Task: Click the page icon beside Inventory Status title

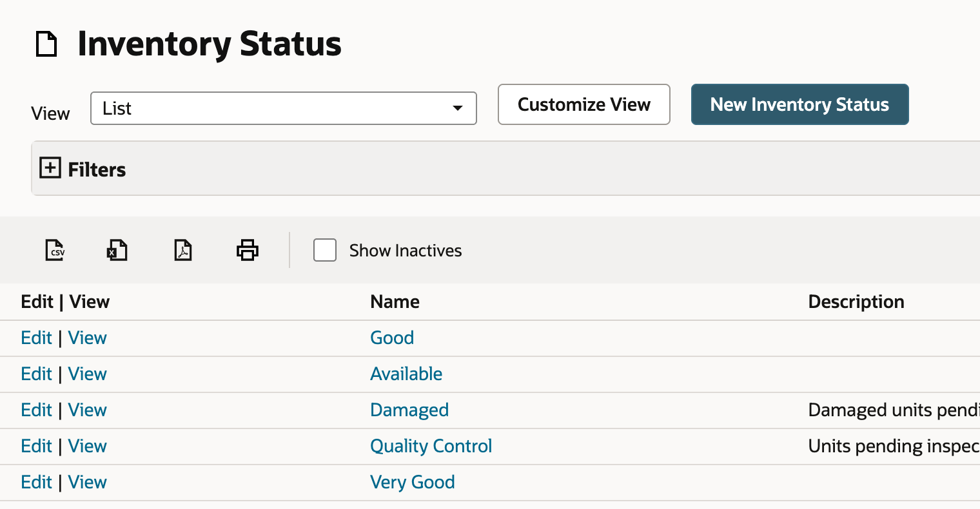Action: (46, 44)
